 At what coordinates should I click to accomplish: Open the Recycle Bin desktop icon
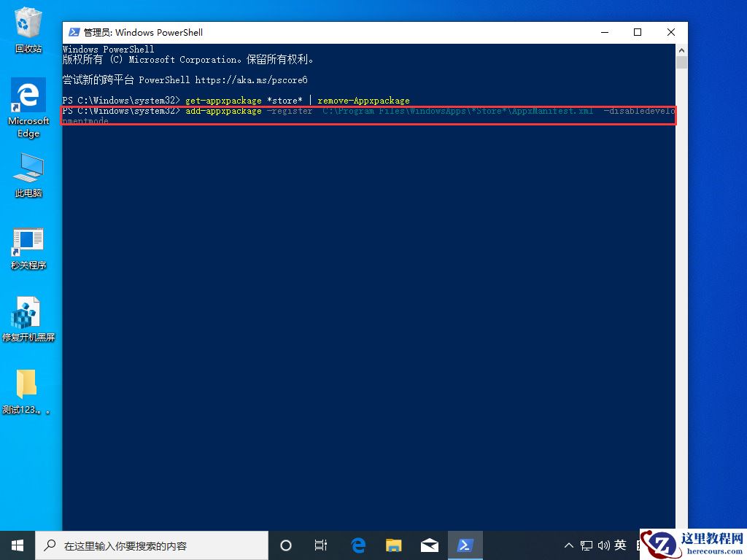coord(28,29)
